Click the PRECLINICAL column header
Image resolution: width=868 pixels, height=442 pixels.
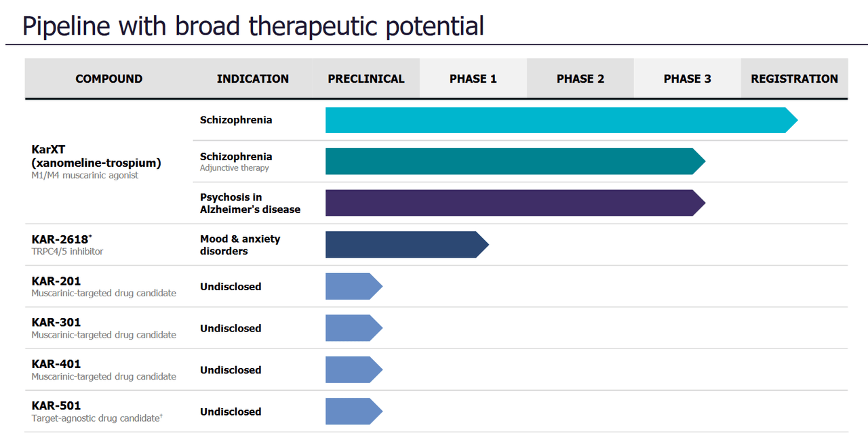[x=366, y=79]
